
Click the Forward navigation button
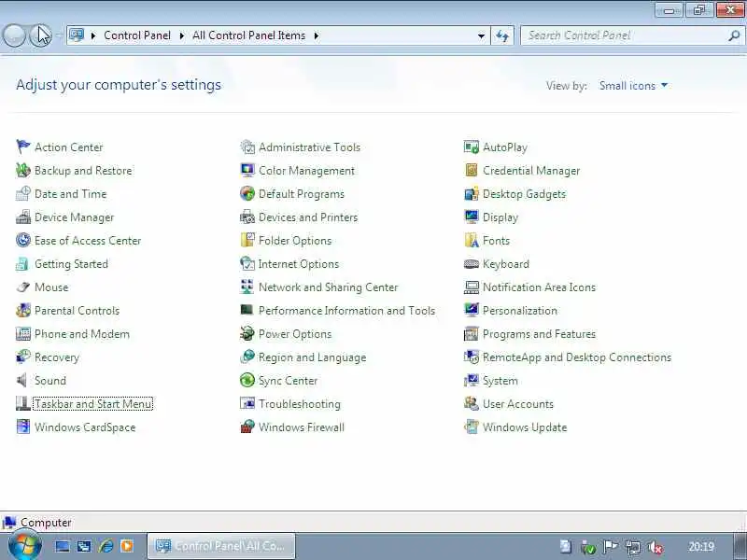pyautogui.click(x=41, y=35)
